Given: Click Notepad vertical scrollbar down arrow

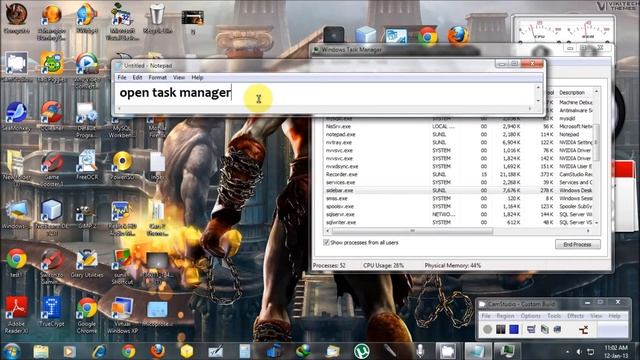Looking at the screenshot, I should click(538, 101).
